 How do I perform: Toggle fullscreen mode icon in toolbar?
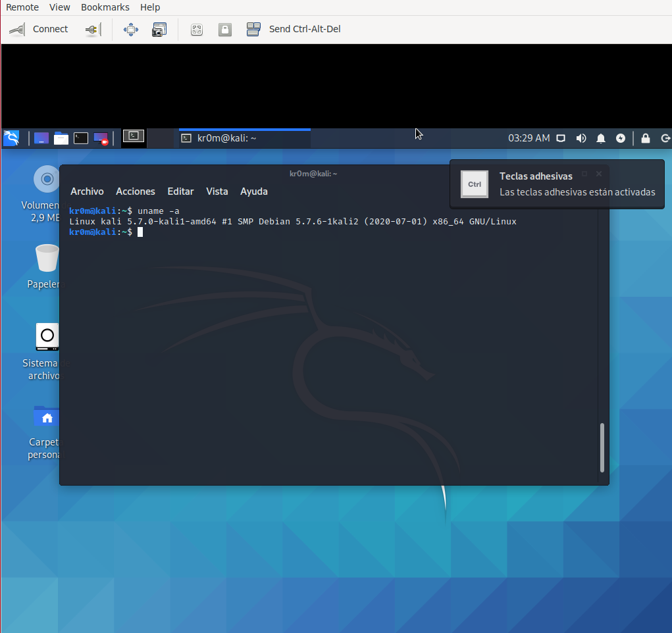[131, 30]
